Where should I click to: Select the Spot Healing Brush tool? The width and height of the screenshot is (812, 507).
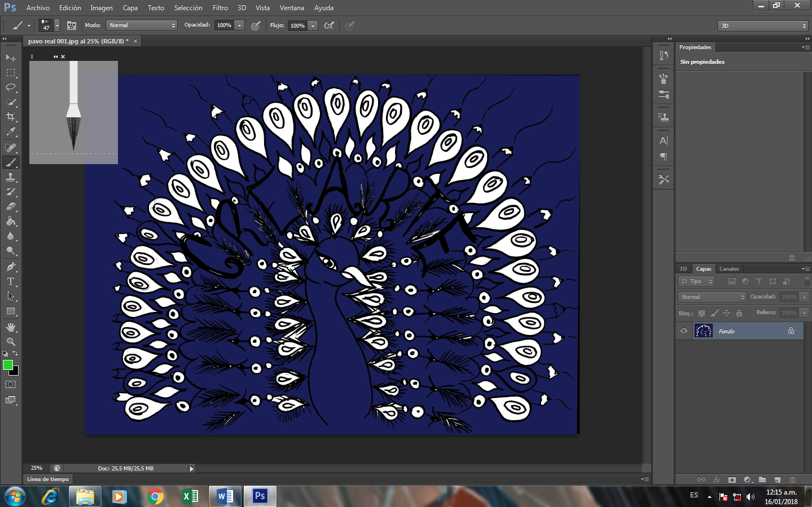click(x=11, y=148)
